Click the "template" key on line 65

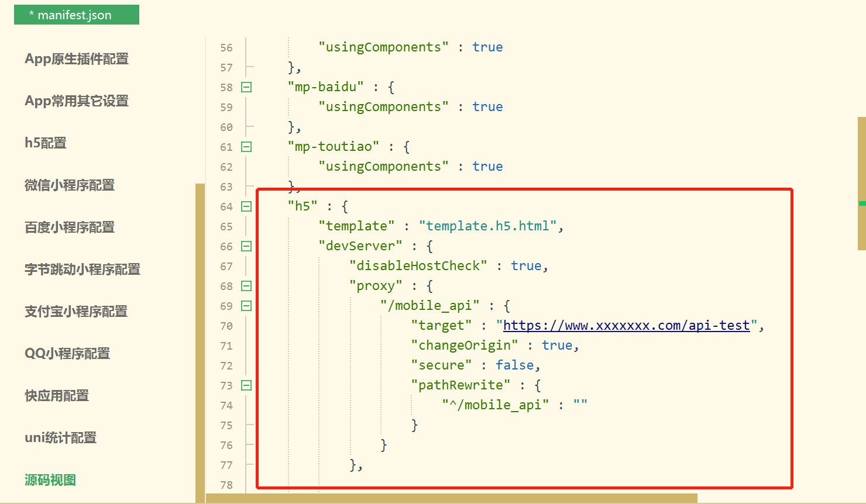pyautogui.click(x=356, y=226)
